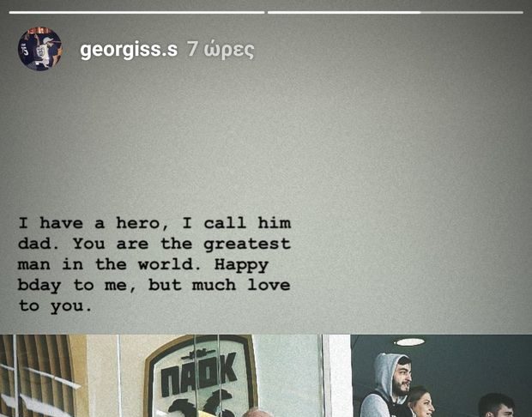Click the caption line 'man in the world. Happy'

tap(142, 265)
